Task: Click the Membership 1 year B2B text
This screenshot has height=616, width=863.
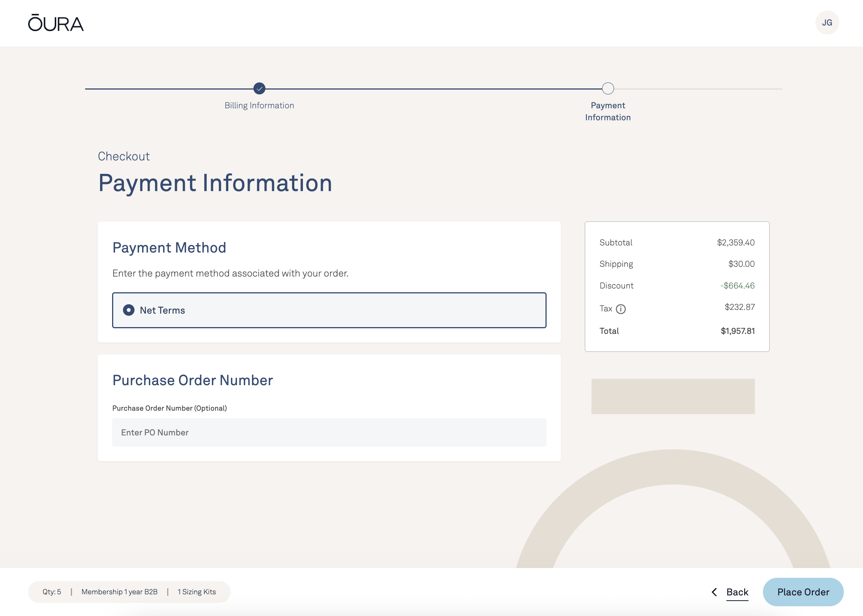Action: click(119, 592)
